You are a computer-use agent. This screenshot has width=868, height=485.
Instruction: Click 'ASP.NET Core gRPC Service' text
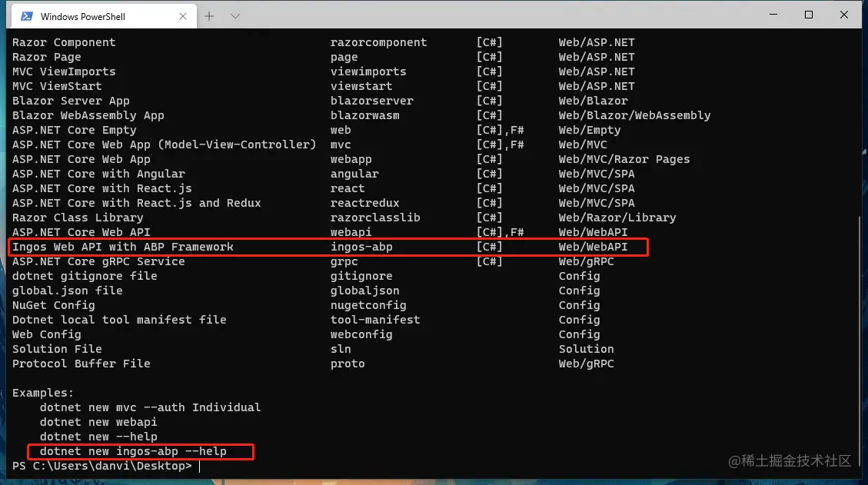click(98, 261)
